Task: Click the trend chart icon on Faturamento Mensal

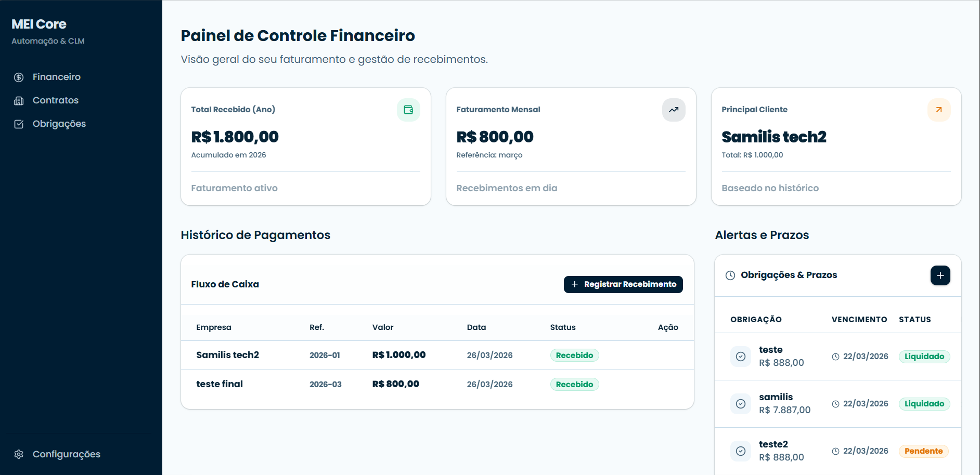Action: tap(673, 110)
